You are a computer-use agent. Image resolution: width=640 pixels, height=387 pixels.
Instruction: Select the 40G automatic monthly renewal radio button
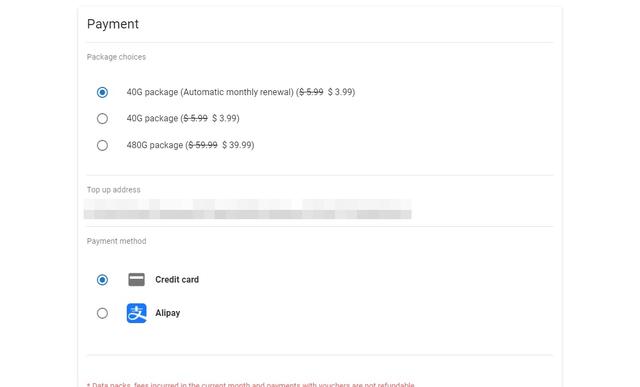pos(102,92)
